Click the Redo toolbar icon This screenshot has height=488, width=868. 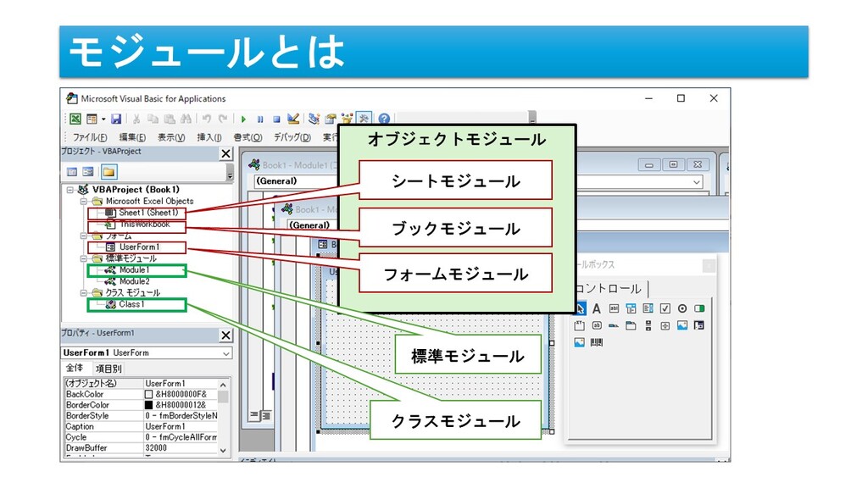pyautogui.click(x=223, y=119)
